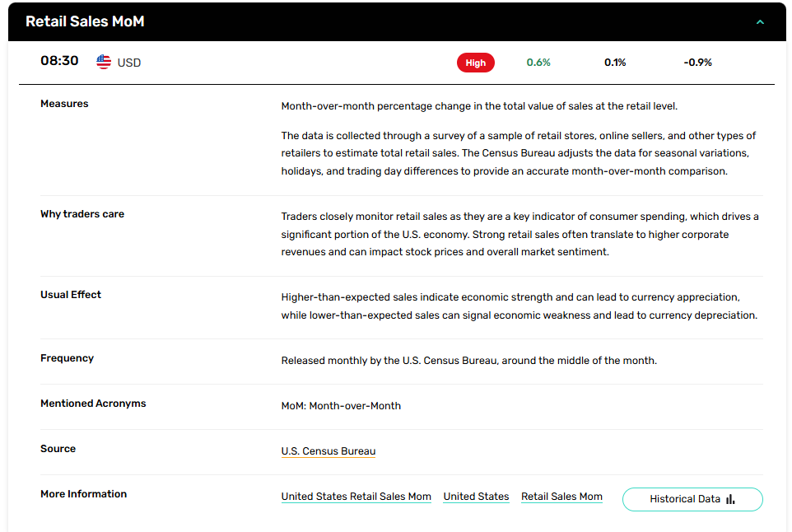The width and height of the screenshot is (792, 532).
Task: Click the MoM: Month-over-Month acronym text
Action: click(341, 406)
